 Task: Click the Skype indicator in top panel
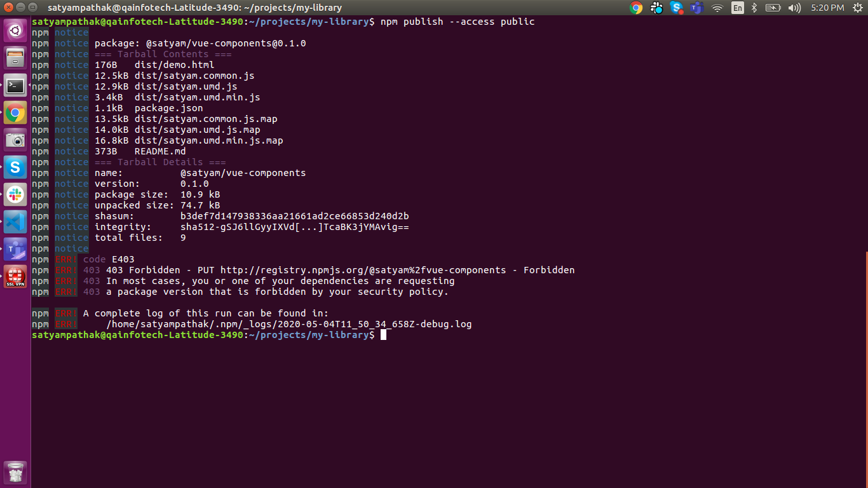click(677, 8)
